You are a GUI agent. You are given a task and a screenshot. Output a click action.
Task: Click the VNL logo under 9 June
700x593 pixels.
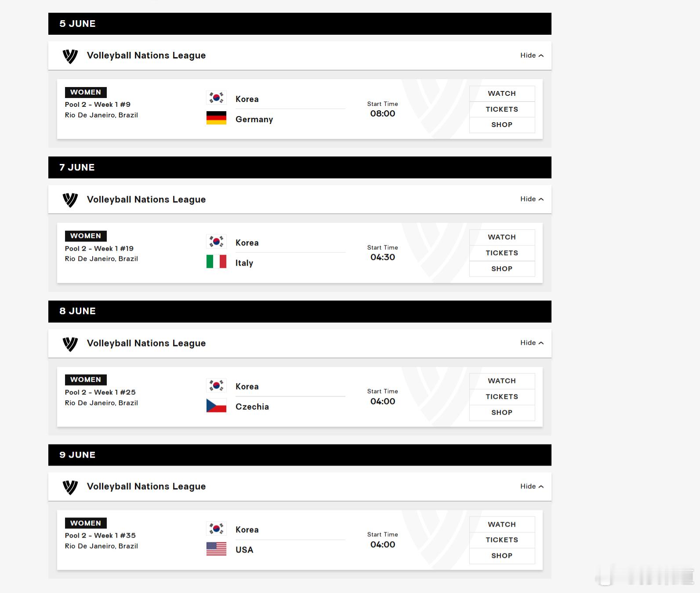pyautogui.click(x=70, y=487)
